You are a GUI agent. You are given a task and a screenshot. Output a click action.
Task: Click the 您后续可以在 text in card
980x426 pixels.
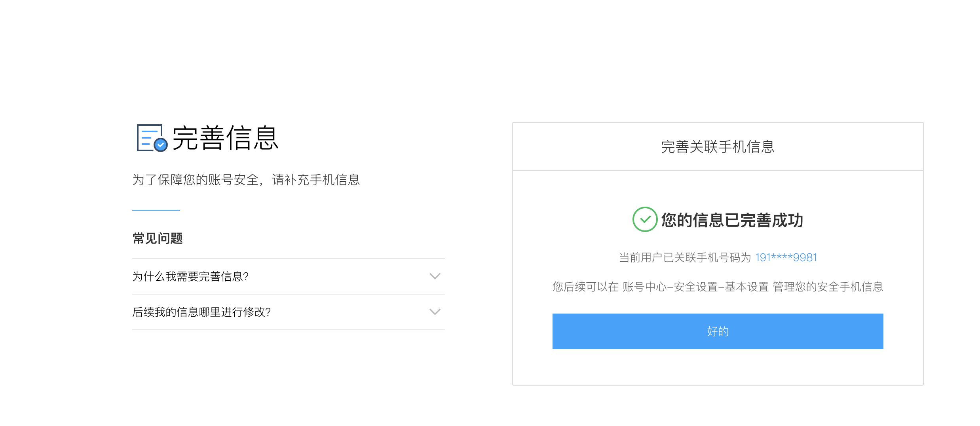click(x=585, y=287)
